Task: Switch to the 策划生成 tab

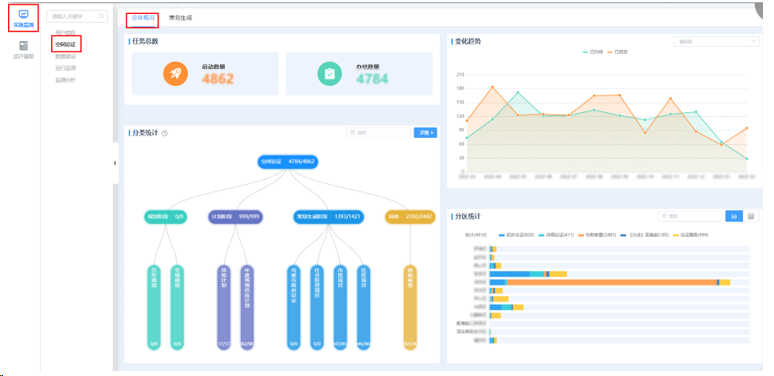Action: point(180,18)
